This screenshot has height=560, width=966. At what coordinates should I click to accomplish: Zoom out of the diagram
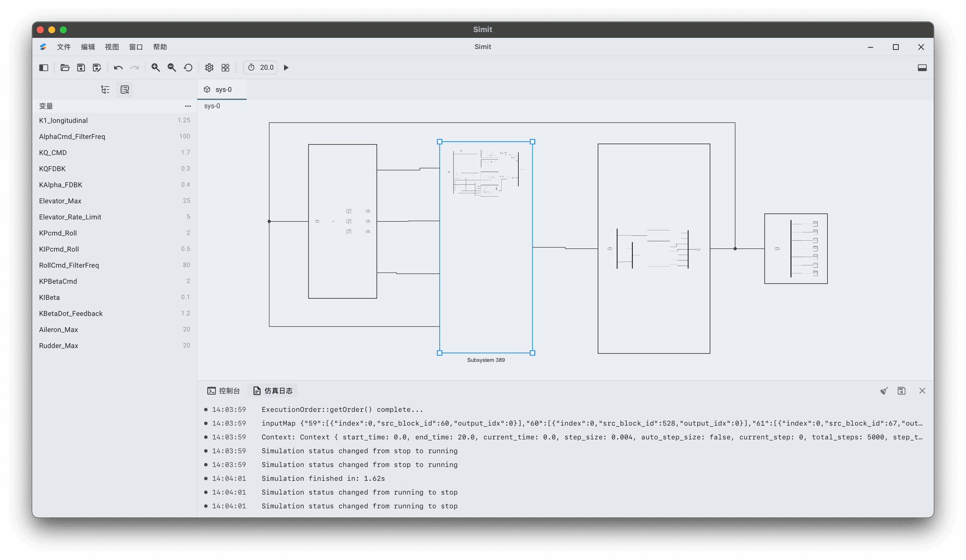tap(172, 67)
